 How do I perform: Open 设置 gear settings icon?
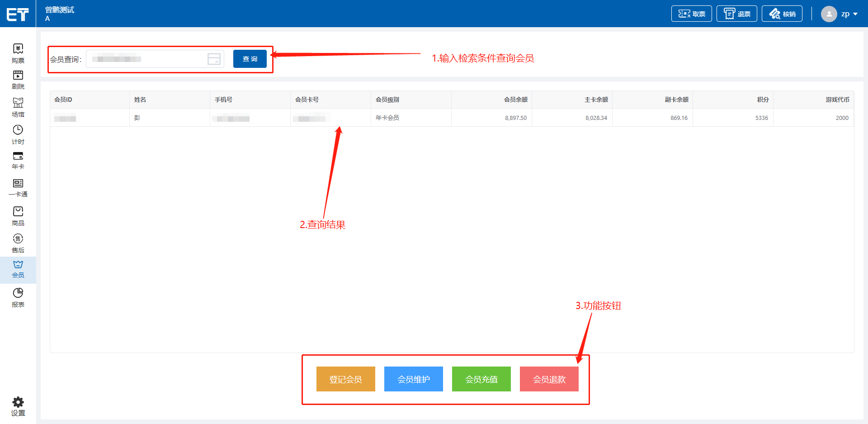(18, 402)
